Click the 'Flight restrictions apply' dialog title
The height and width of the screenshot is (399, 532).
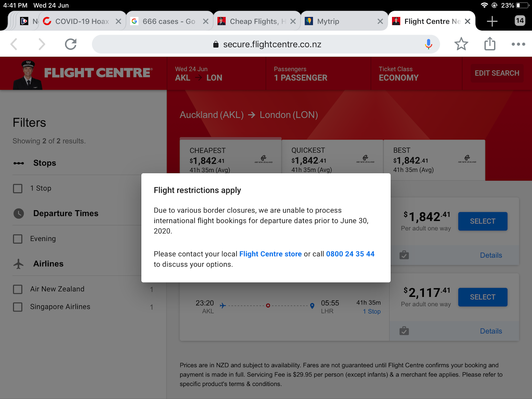tap(197, 190)
